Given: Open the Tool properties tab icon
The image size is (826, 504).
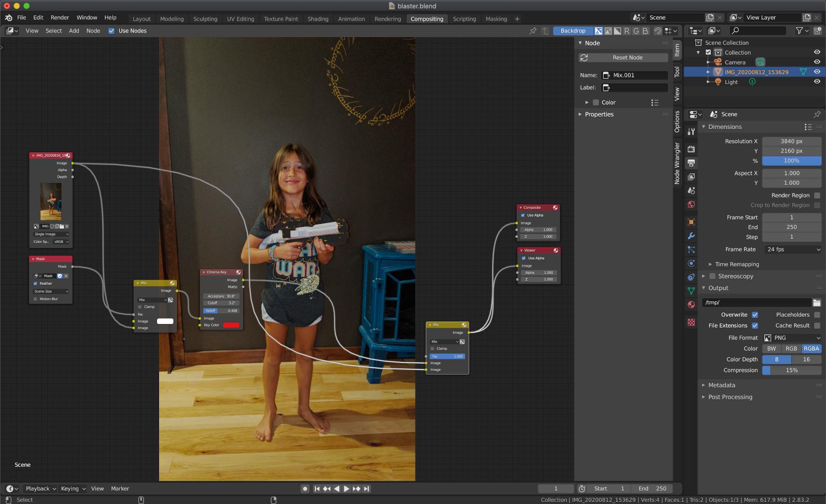Looking at the screenshot, I should [x=691, y=132].
